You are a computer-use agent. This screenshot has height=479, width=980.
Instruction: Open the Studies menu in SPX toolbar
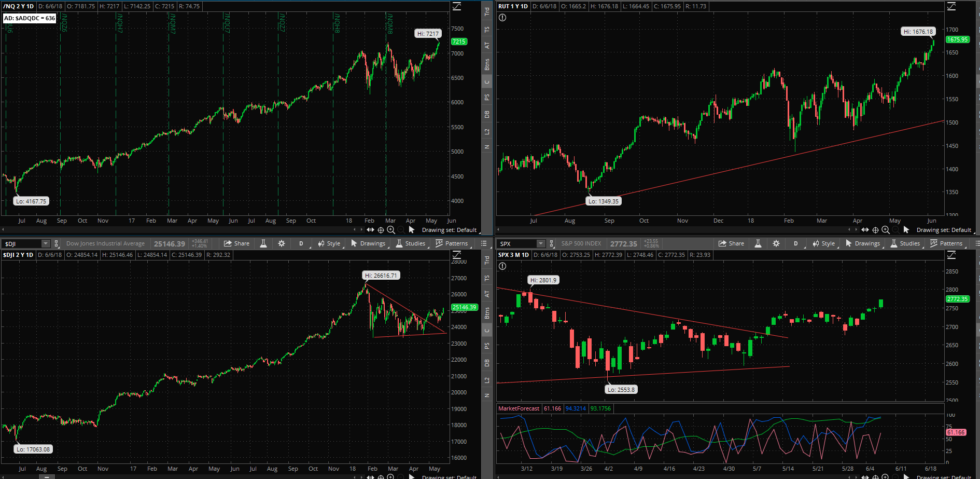(x=905, y=243)
